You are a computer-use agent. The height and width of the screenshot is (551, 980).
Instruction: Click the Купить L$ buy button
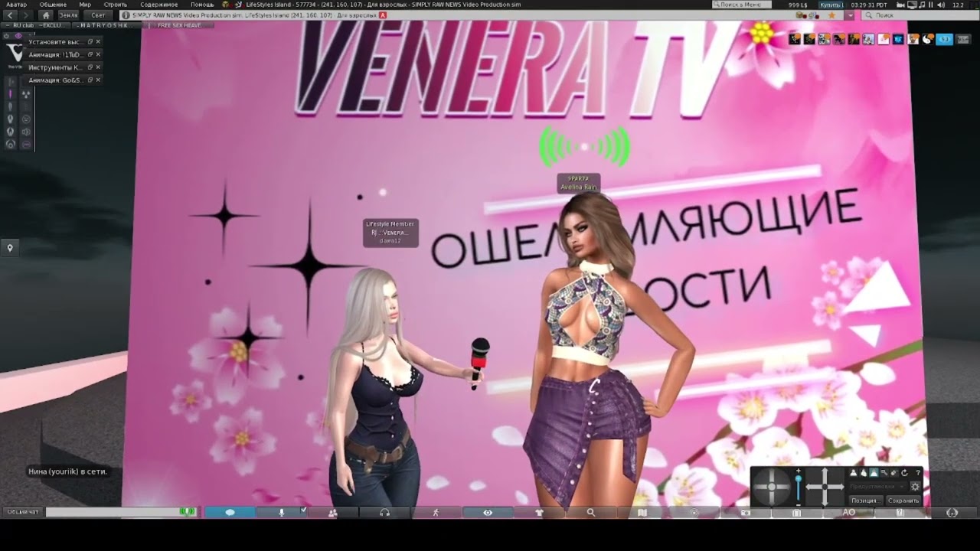pos(830,5)
